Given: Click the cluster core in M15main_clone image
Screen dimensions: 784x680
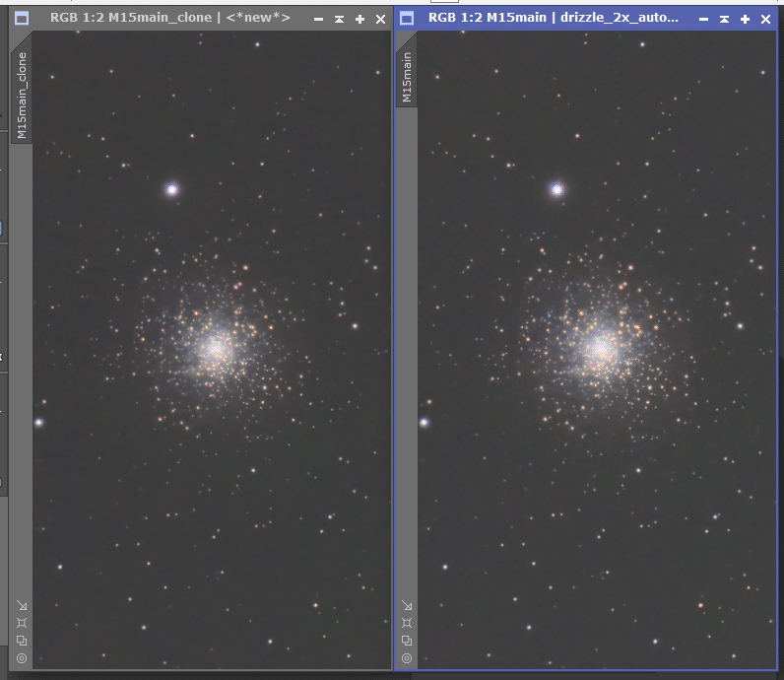Looking at the screenshot, I should [x=216, y=347].
